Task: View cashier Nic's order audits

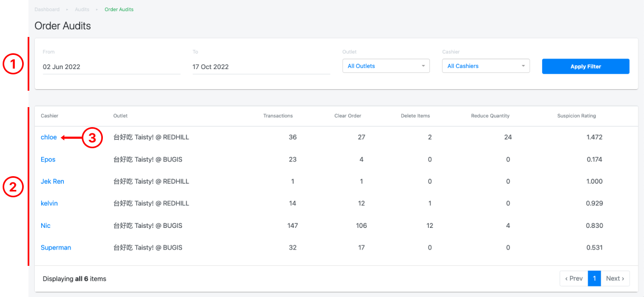Action: click(x=45, y=226)
